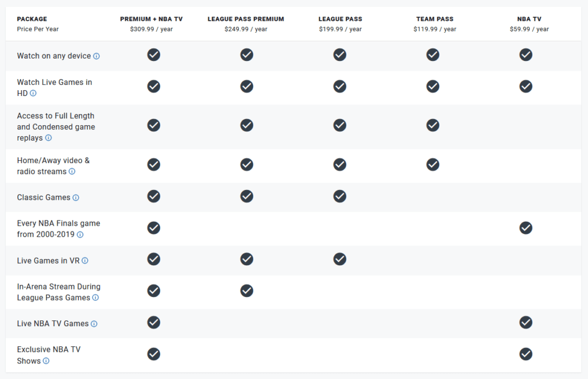588x379 pixels.
Task: Click League Pass Premium checkmark for In-Arena Stream
Action: pos(247,291)
